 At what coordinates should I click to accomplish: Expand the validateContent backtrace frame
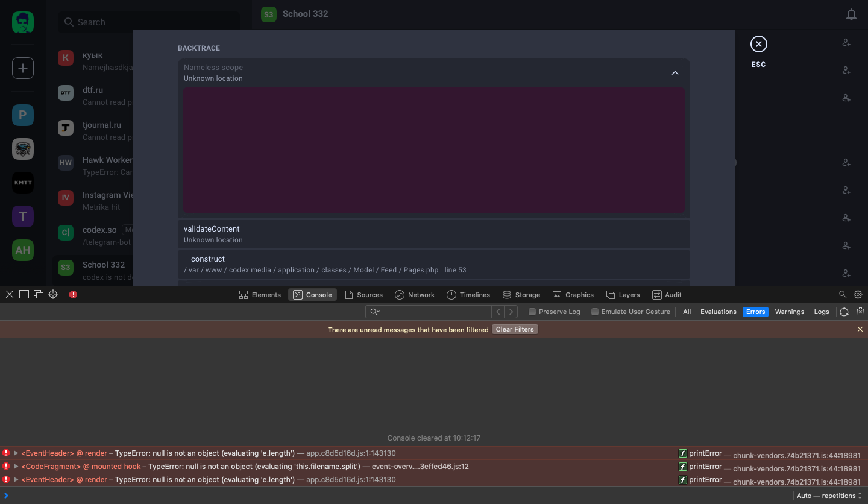(434, 234)
